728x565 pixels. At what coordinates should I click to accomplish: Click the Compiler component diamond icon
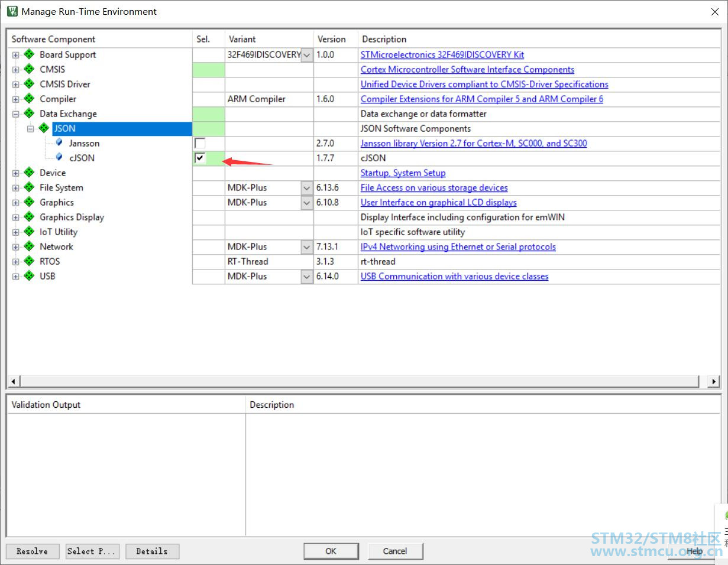point(29,99)
